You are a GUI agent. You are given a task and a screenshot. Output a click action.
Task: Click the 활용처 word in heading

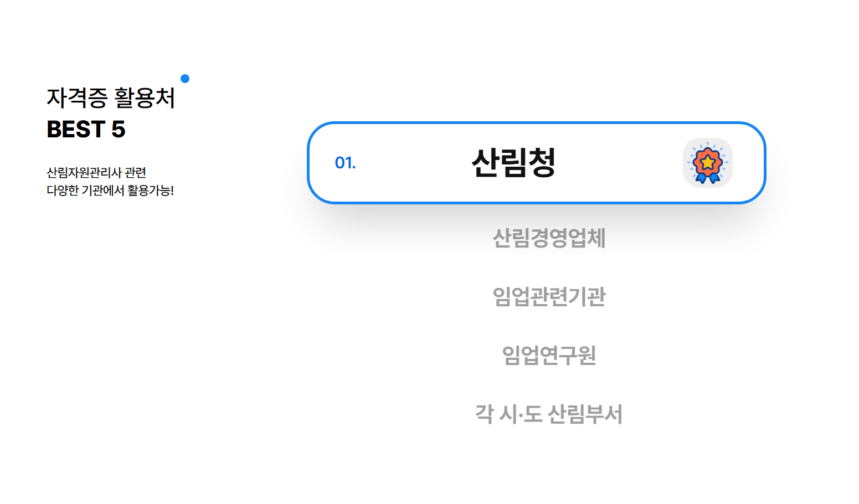145,98
